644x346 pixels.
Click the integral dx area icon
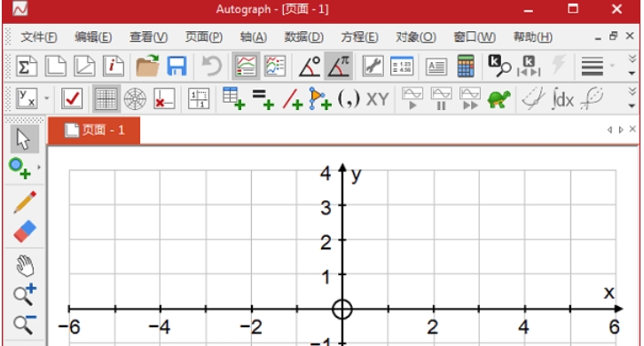562,98
